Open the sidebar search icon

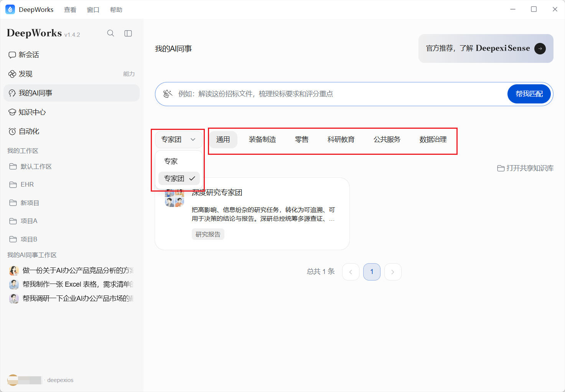(x=110, y=33)
